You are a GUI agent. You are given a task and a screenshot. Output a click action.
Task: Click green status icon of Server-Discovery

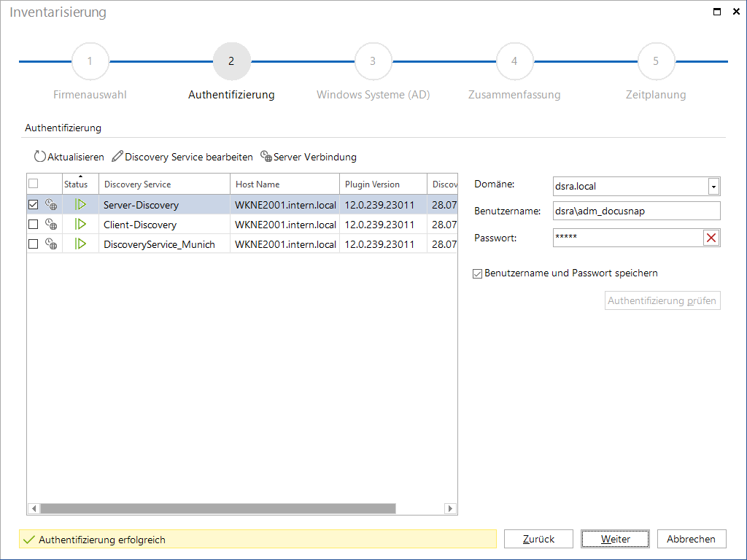tap(80, 205)
